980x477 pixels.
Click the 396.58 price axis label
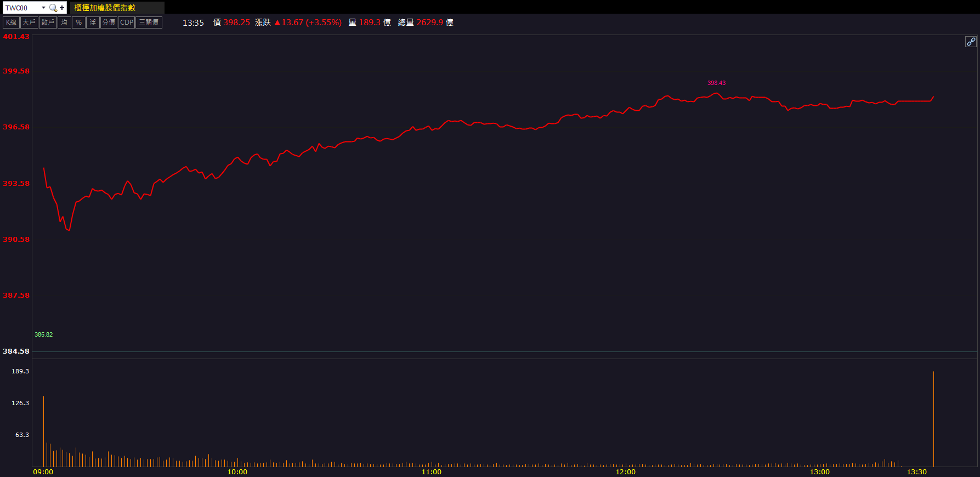pyautogui.click(x=16, y=127)
